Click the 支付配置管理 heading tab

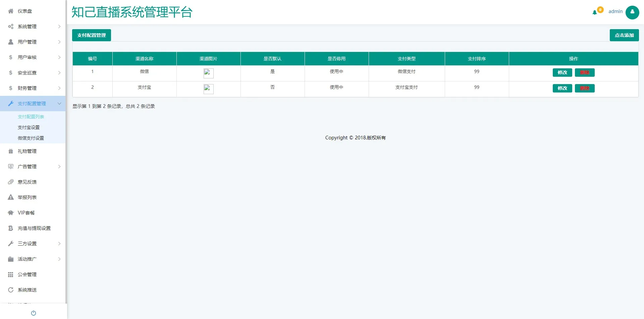coord(92,35)
